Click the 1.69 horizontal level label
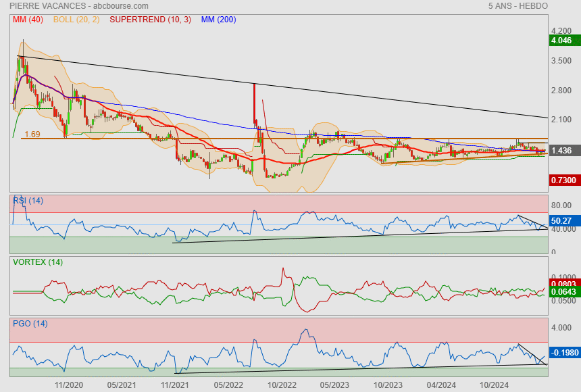The height and width of the screenshot is (392, 581). point(32,134)
